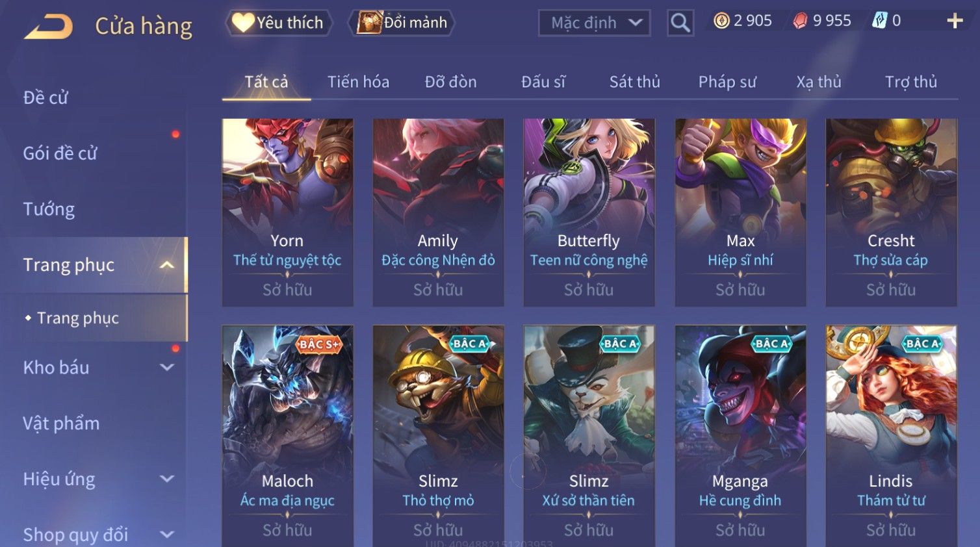Tap the red ruby currency icon
Screen dimensions: 980x547
point(800,21)
